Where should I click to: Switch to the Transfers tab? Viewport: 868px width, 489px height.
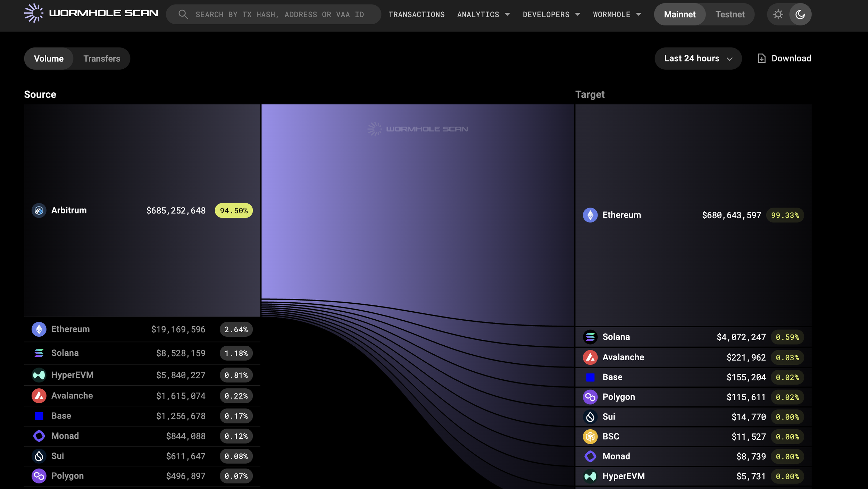click(102, 59)
